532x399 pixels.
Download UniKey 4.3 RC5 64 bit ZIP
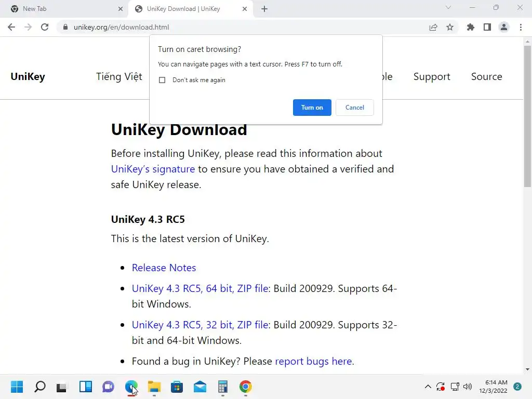200,288
